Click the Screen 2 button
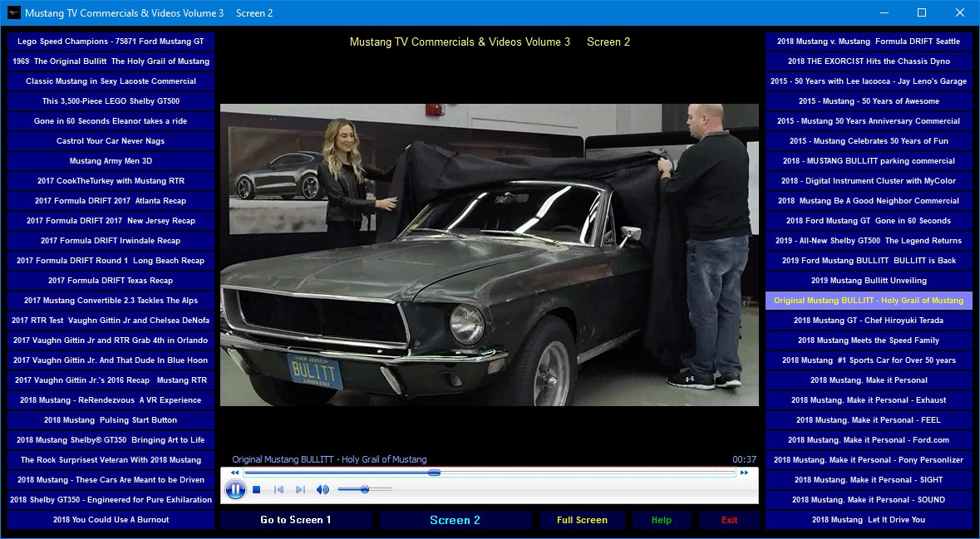 [x=455, y=520]
